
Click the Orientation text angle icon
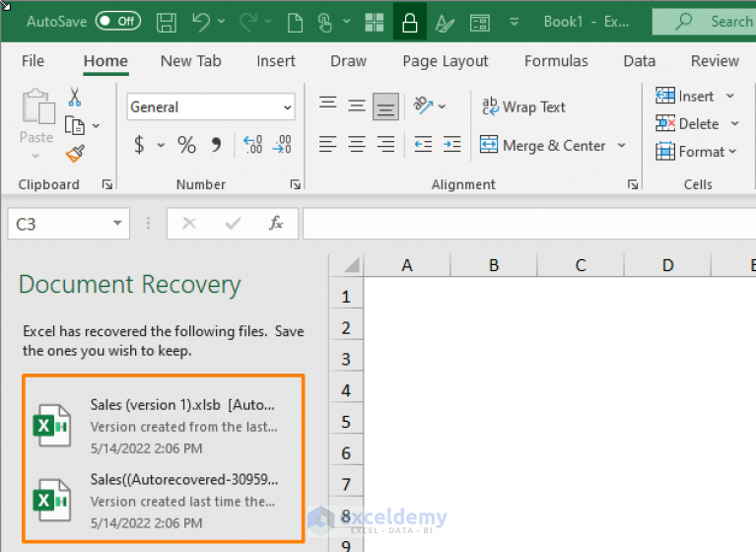(x=423, y=105)
